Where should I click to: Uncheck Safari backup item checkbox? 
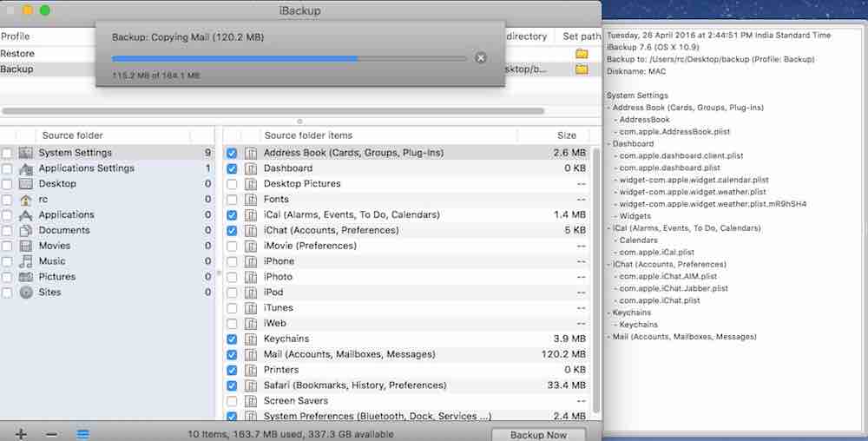(232, 385)
